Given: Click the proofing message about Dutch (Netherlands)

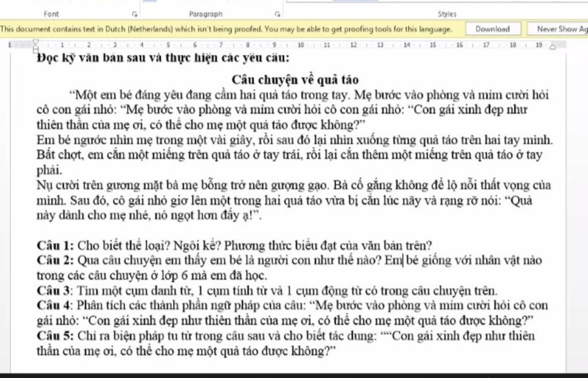Looking at the screenshot, I should tap(226, 29).
